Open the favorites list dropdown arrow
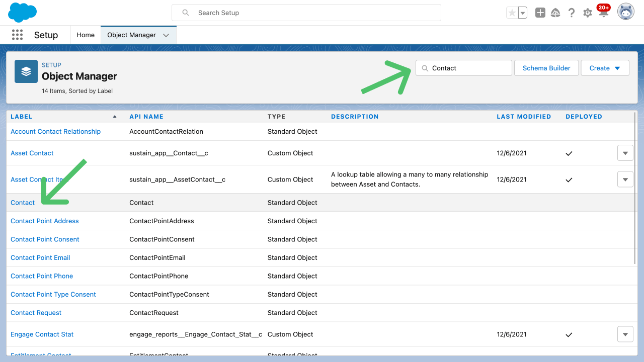The width and height of the screenshot is (644, 362). pyautogui.click(x=523, y=13)
